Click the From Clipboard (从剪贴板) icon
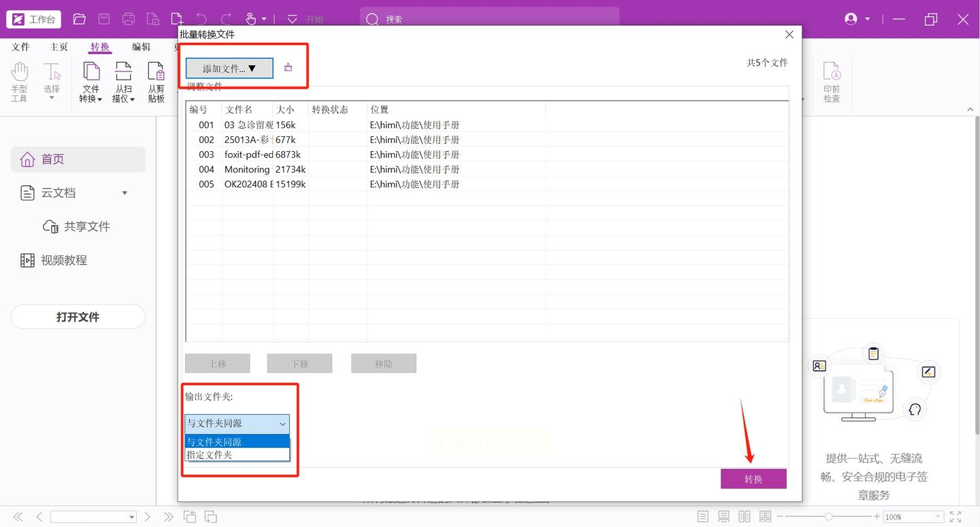Image resolution: width=980 pixels, height=527 pixels. point(157,82)
